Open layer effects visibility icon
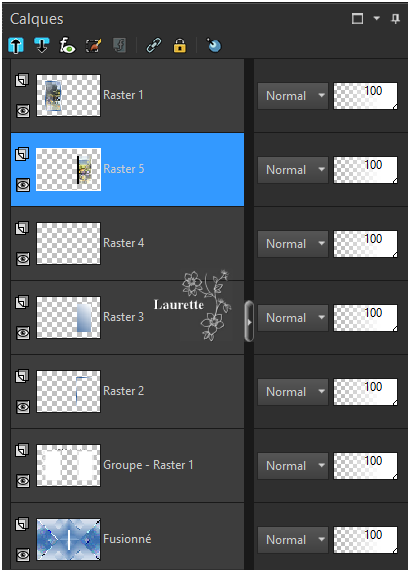The width and height of the screenshot is (410, 572). (67, 46)
